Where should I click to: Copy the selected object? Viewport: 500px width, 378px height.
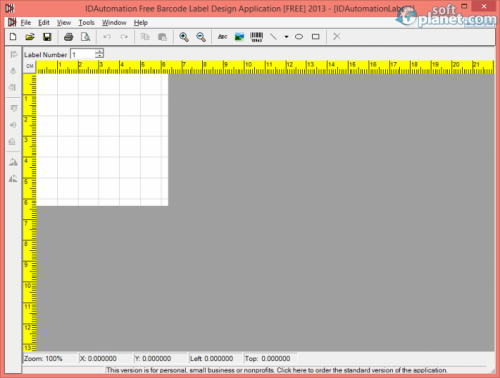pos(145,37)
